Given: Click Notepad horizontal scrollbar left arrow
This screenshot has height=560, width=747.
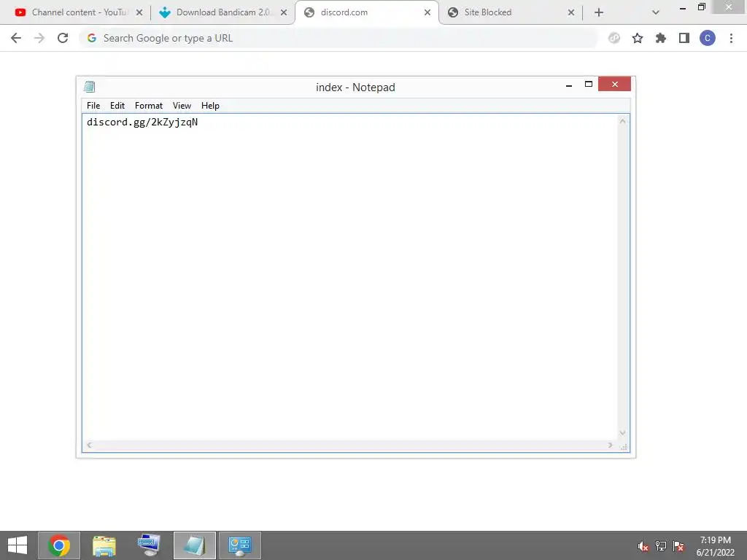Looking at the screenshot, I should coord(89,446).
